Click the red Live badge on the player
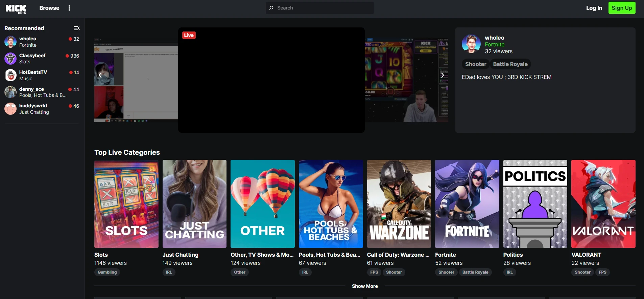This screenshot has width=644, height=299. point(189,35)
